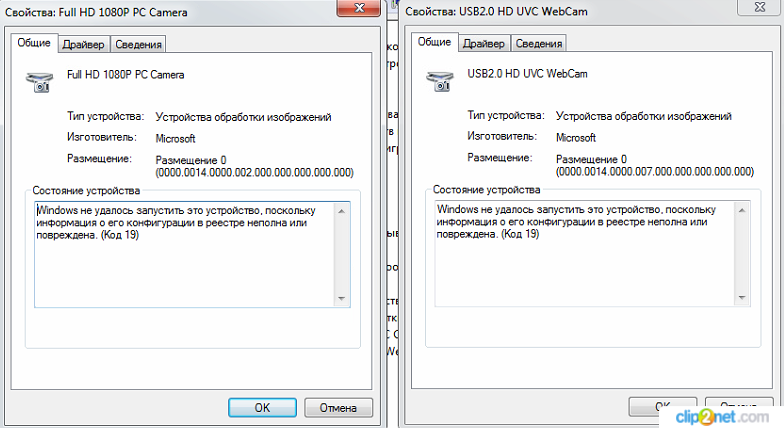Click inside the left device status text box

pos(184,254)
